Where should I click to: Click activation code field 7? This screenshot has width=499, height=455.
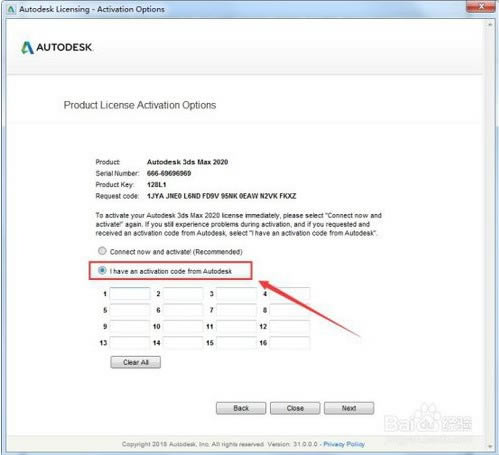coord(236,310)
